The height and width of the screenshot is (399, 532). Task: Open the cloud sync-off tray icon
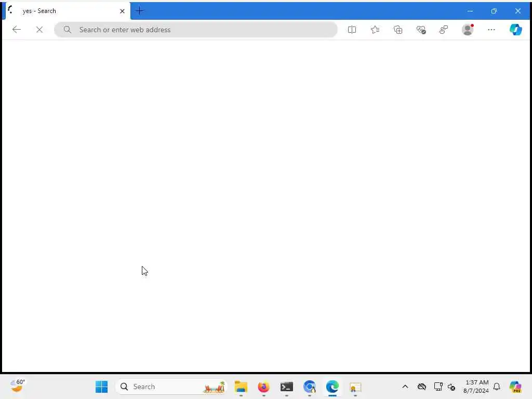(x=422, y=387)
